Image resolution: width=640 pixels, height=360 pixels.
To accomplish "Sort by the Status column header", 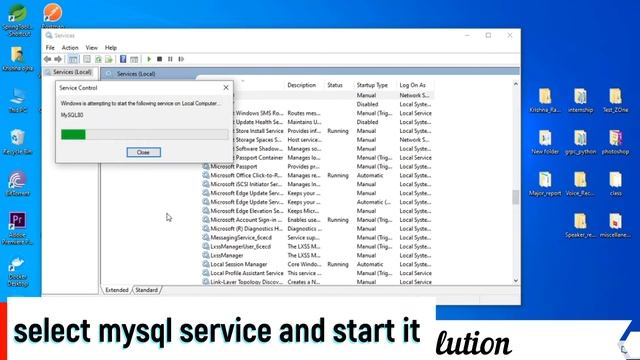I will [x=335, y=85].
